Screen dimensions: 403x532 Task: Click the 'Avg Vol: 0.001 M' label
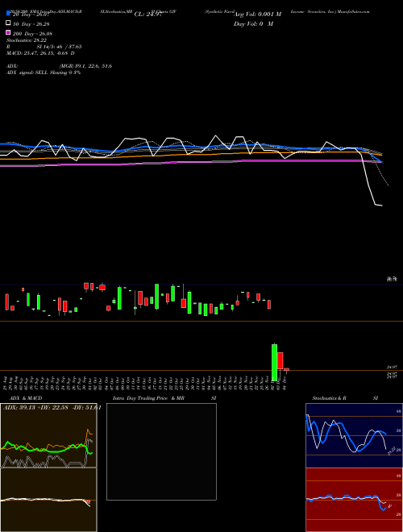pos(257,15)
